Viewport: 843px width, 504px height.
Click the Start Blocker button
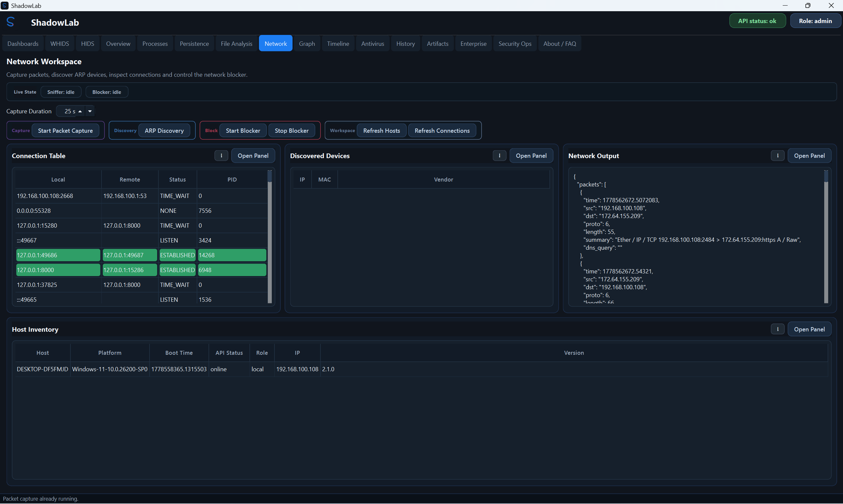click(x=243, y=131)
